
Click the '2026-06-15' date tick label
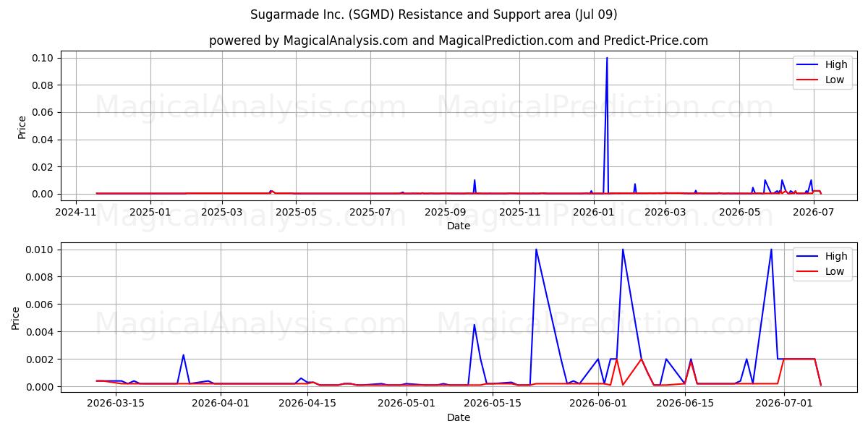(685, 404)
